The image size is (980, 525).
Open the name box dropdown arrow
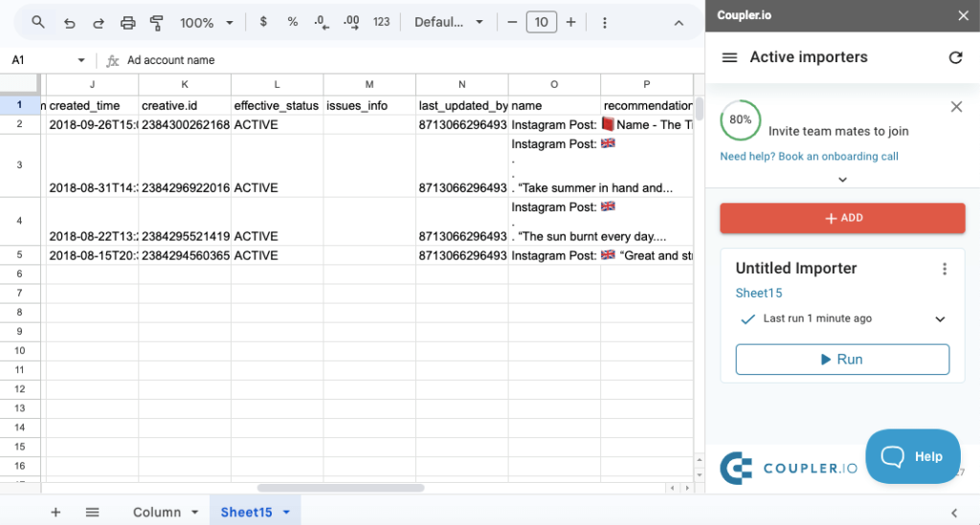click(81, 60)
